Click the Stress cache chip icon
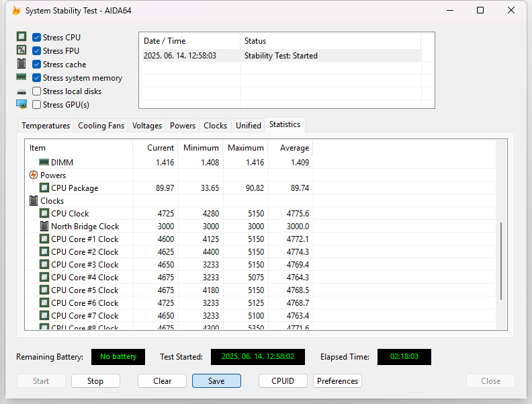 (21, 63)
